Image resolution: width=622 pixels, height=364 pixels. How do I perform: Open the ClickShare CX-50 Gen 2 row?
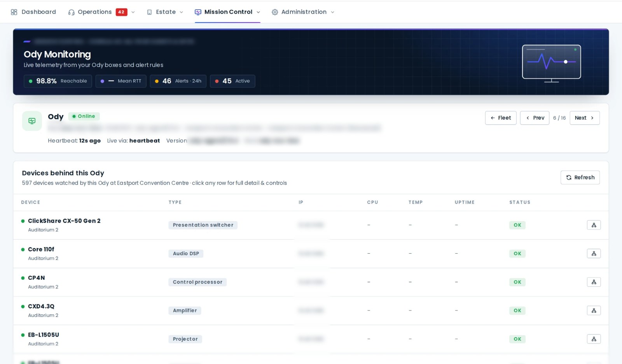[x=311, y=225]
